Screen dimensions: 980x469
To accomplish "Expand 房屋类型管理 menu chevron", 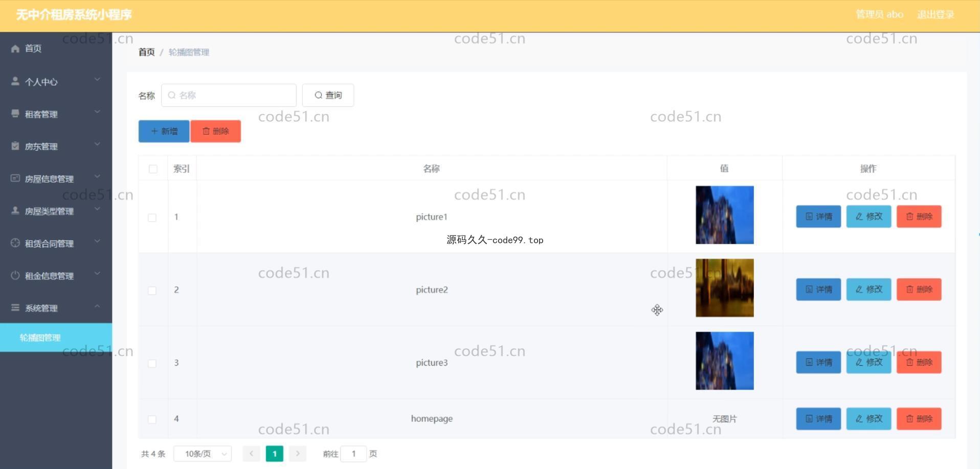I will 97,209.
